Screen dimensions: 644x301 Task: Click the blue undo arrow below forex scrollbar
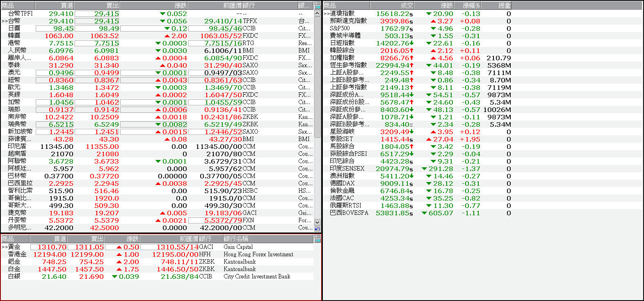click(317, 229)
